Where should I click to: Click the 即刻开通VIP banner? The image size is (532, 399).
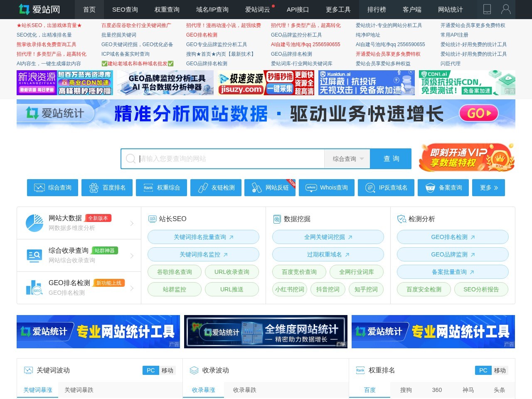click(467, 158)
